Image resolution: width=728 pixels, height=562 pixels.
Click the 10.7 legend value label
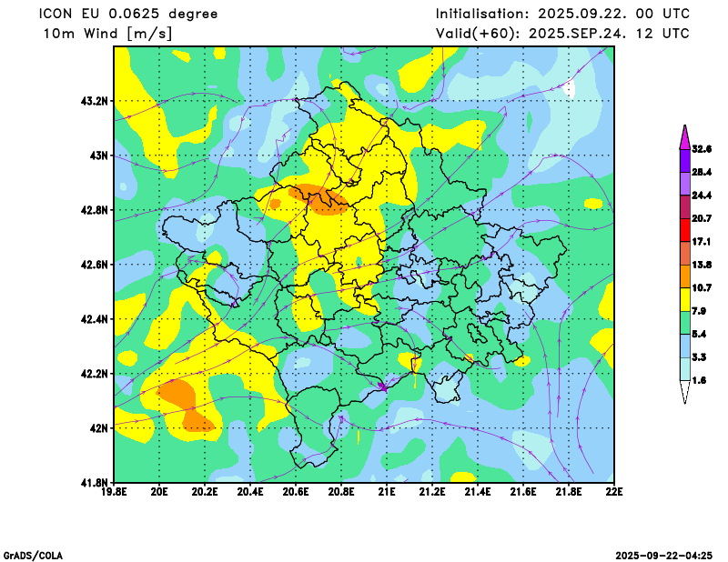click(x=701, y=288)
